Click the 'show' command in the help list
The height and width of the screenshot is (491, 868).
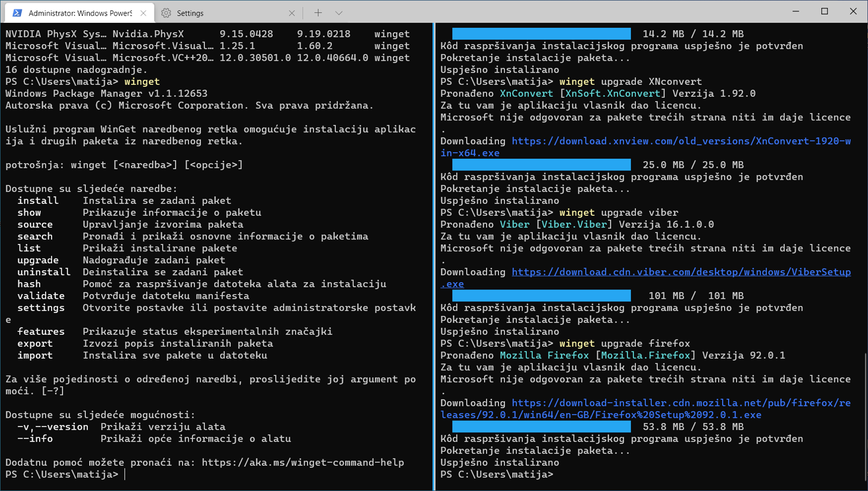pyautogui.click(x=29, y=212)
